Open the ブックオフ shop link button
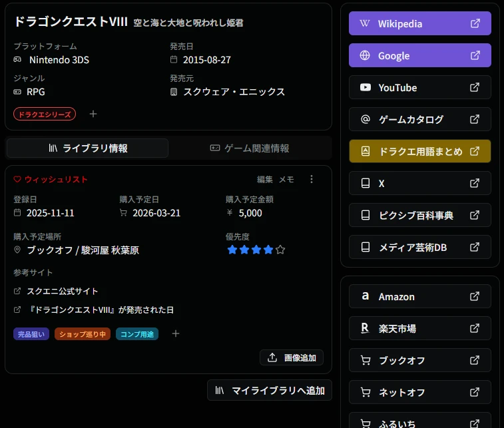 point(420,360)
